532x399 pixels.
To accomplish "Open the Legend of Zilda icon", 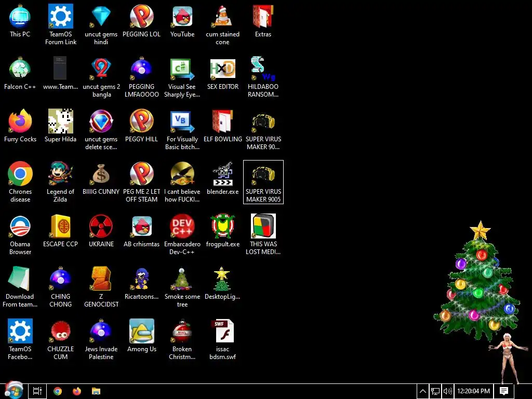I will pyautogui.click(x=60, y=182).
